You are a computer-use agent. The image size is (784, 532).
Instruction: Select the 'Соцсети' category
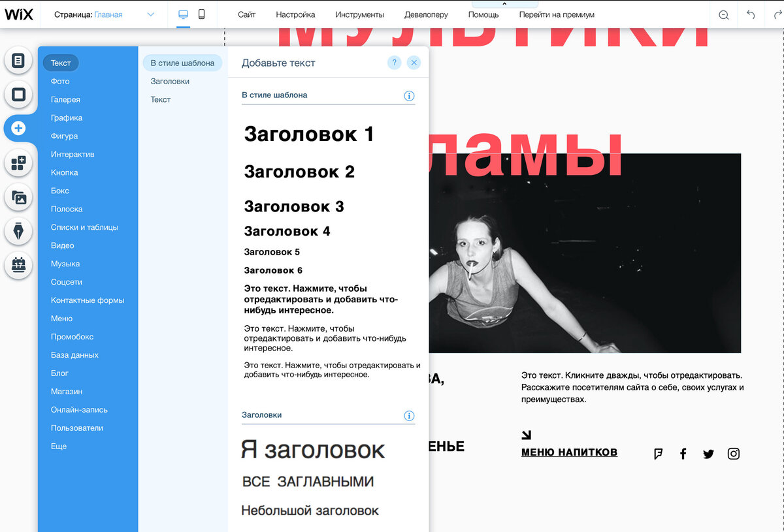(x=67, y=282)
